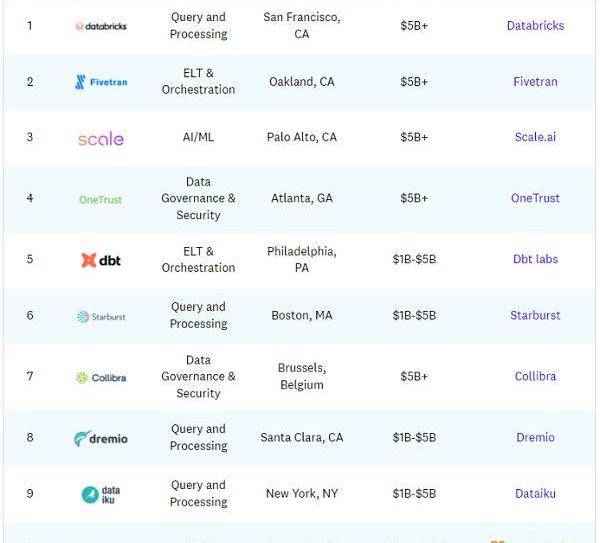Select the Scale logo image
Image resolution: width=600 pixels, height=543 pixels.
pyautogui.click(x=101, y=139)
